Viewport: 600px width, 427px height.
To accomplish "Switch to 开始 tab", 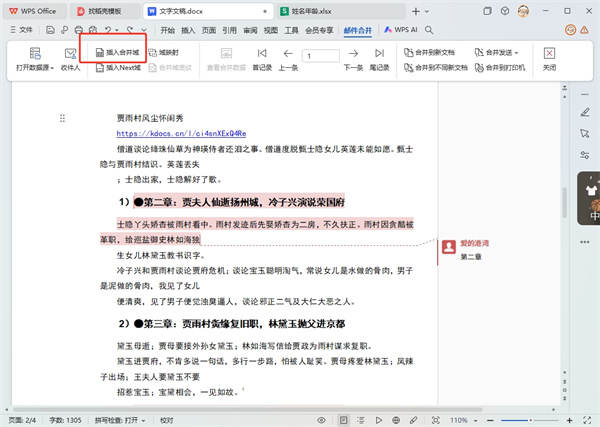I will 167,30.
